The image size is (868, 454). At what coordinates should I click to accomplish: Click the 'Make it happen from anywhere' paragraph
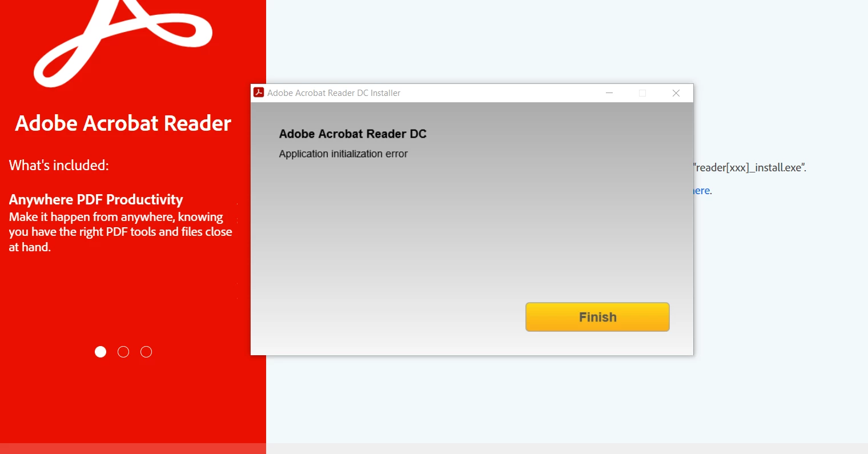coord(120,232)
